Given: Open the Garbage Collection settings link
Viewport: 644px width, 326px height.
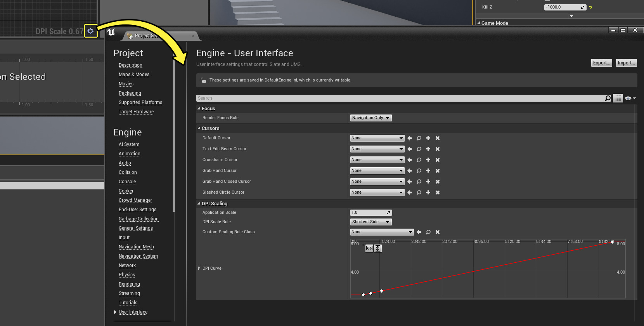Looking at the screenshot, I should [138, 219].
